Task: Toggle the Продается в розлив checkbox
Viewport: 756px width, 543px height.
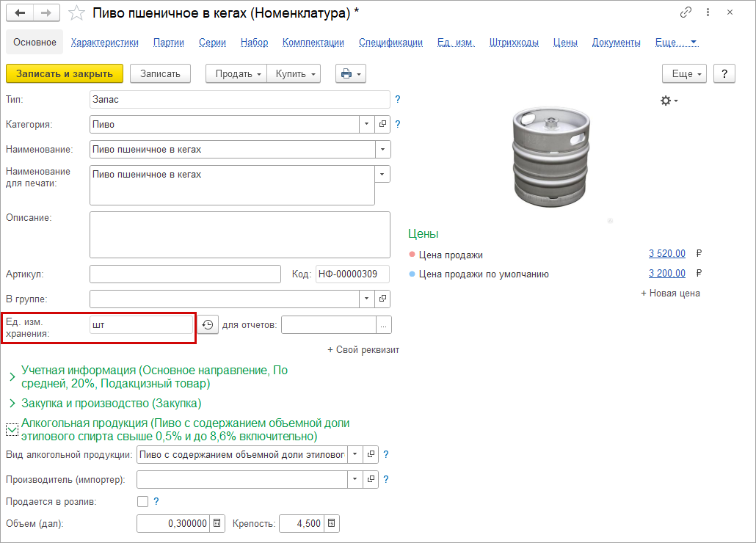Action: 142,502
